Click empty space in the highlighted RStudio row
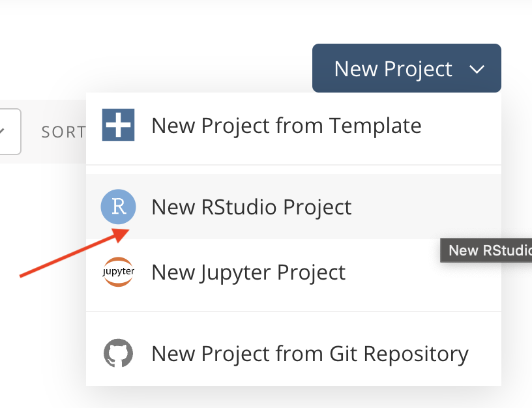Viewport: 532px width, 408px height. (x=424, y=207)
